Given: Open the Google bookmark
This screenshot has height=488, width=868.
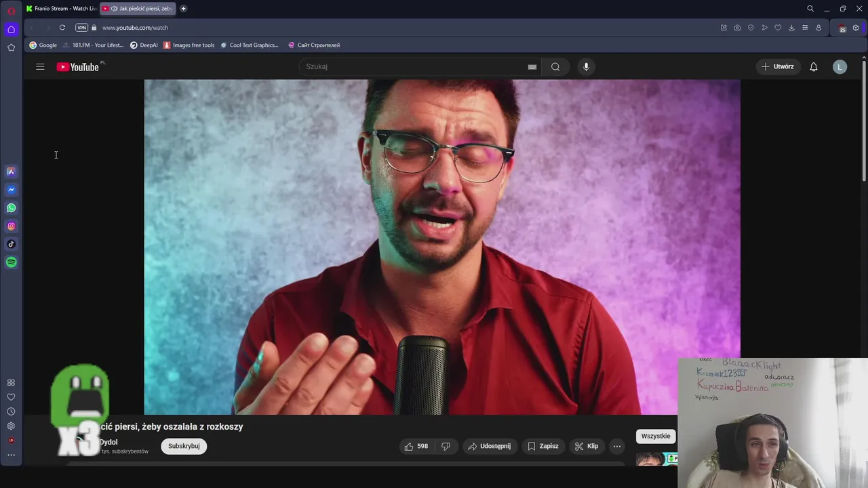Looking at the screenshot, I should tap(43, 45).
